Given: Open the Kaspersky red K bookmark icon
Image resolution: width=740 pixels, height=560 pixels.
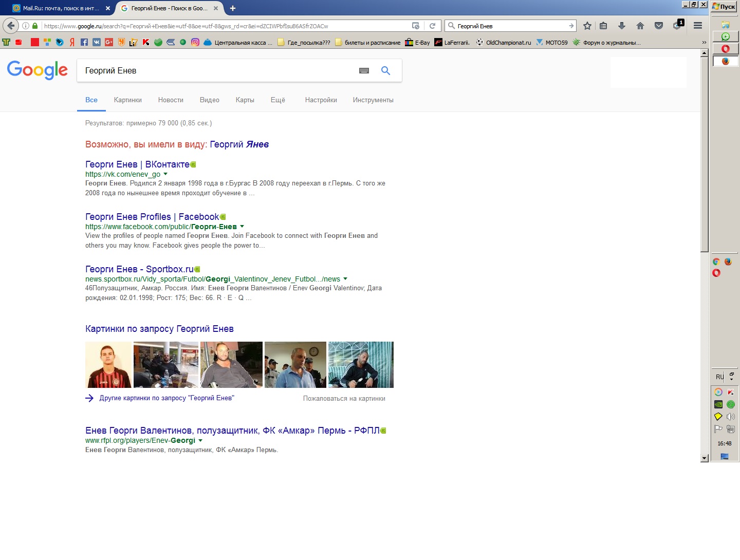Looking at the screenshot, I should coord(146,42).
